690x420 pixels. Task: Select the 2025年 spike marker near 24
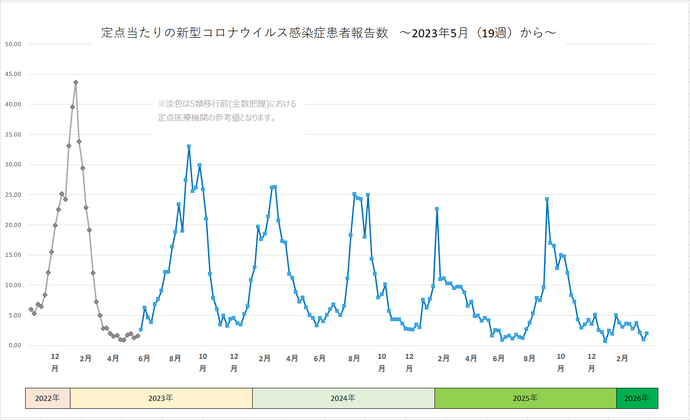point(547,199)
